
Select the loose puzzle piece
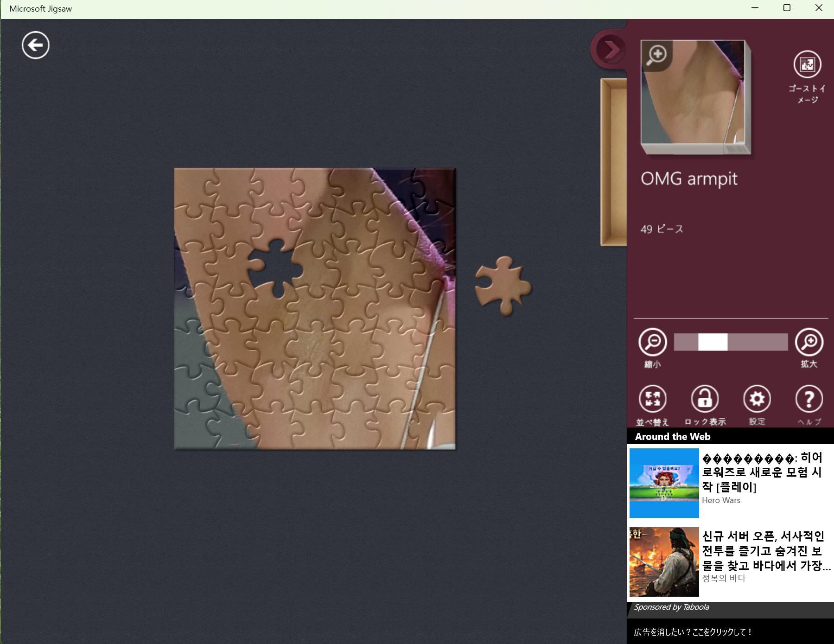[x=503, y=286]
